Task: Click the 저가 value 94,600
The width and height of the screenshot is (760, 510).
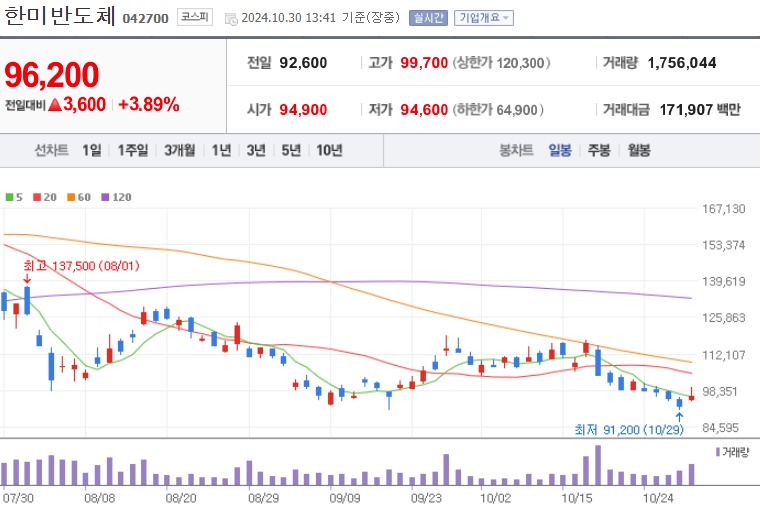Action: coord(424,110)
